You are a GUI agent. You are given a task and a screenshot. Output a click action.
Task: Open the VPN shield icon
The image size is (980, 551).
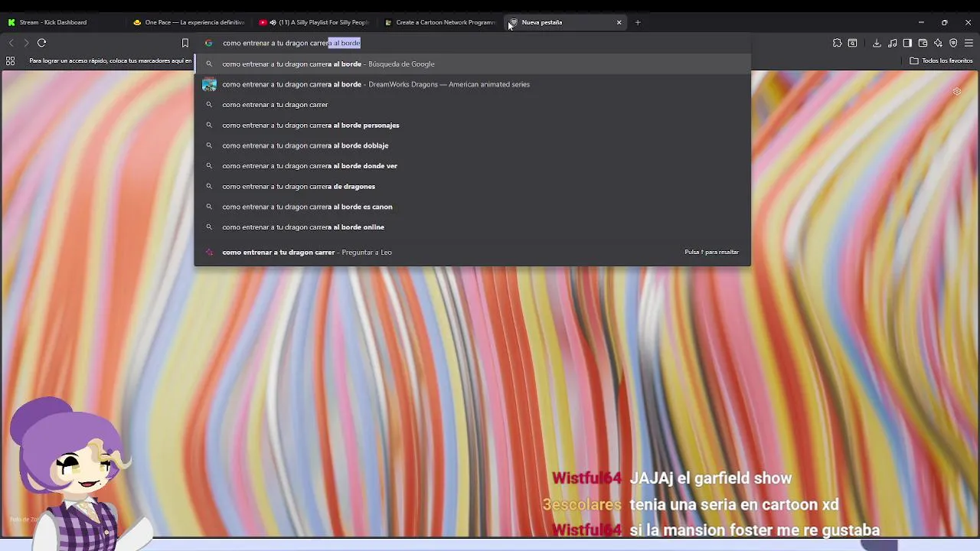pyautogui.click(x=953, y=43)
